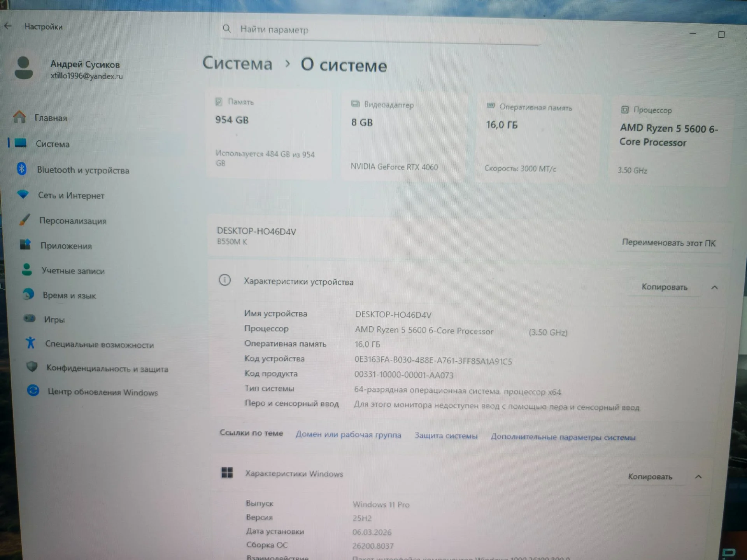Screen dimensions: 747x560
Task: Click Переименовать этот ПК button
Action: pos(668,243)
